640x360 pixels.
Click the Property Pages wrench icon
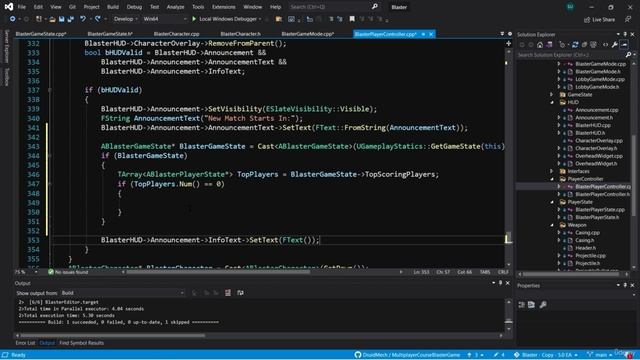[x=543, y=305]
